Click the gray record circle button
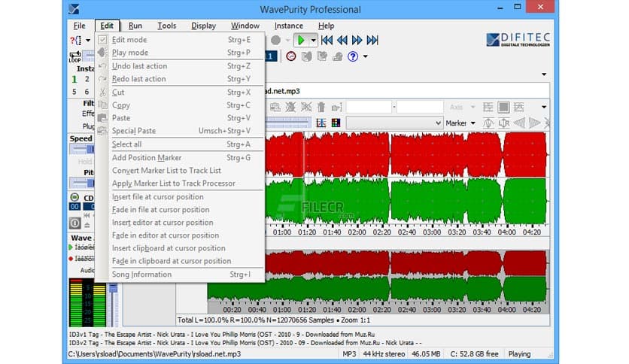The width and height of the screenshot is (629, 364). pos(275,40)
